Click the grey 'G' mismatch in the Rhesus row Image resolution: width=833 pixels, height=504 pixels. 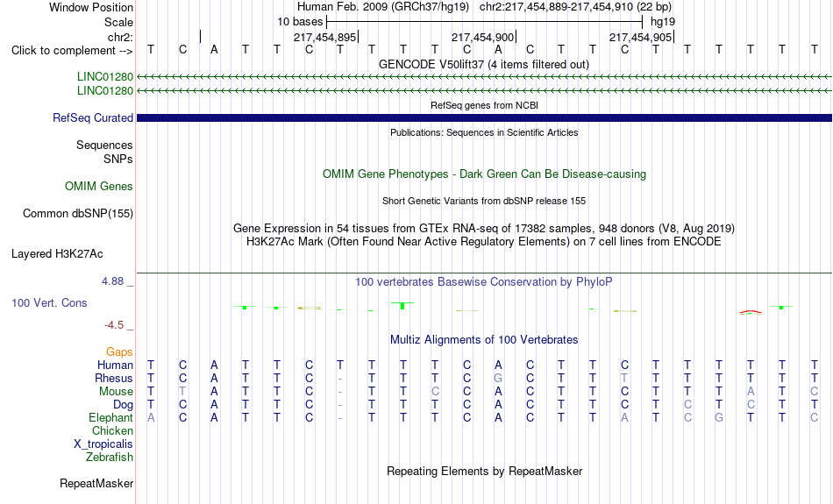[x=498, y=378]
